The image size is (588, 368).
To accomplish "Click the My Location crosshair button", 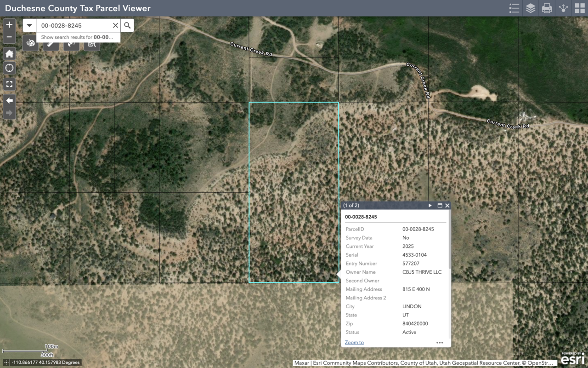I will pos(9,69).
